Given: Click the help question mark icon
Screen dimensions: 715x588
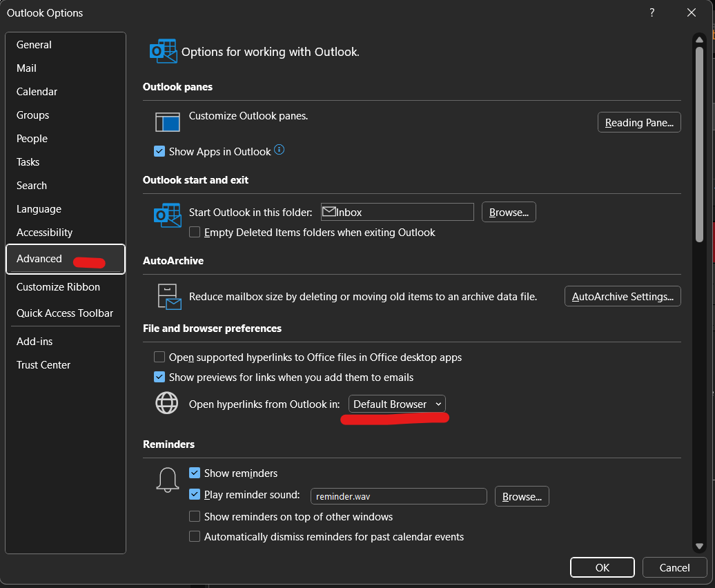Looking at the screenshot, I should coord(652,12).
